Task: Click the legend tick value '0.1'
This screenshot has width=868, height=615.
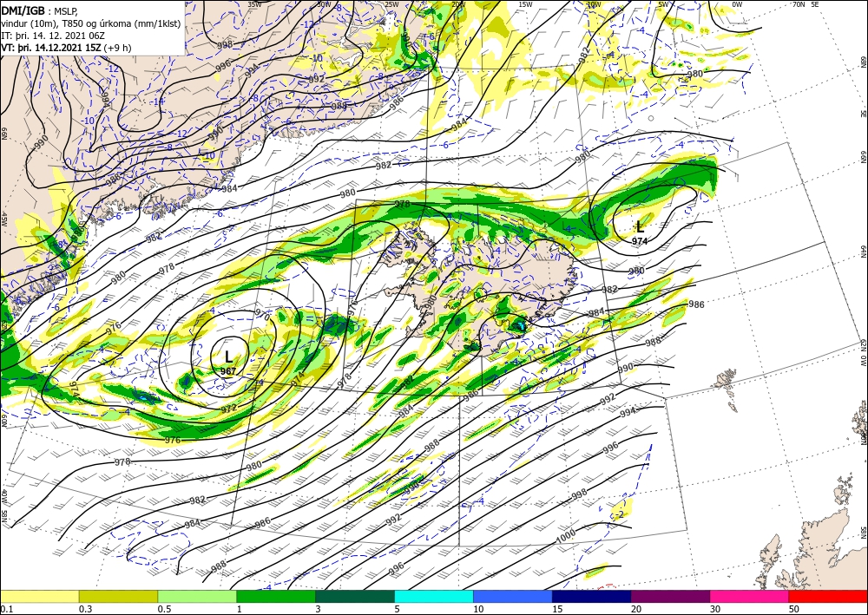Action: coord(6,609)
